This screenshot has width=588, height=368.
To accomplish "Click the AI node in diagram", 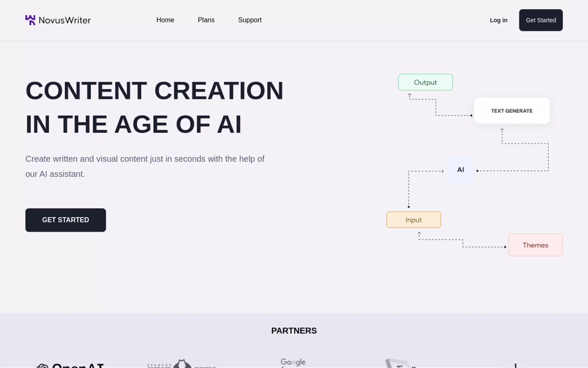I will pos(460,170).
